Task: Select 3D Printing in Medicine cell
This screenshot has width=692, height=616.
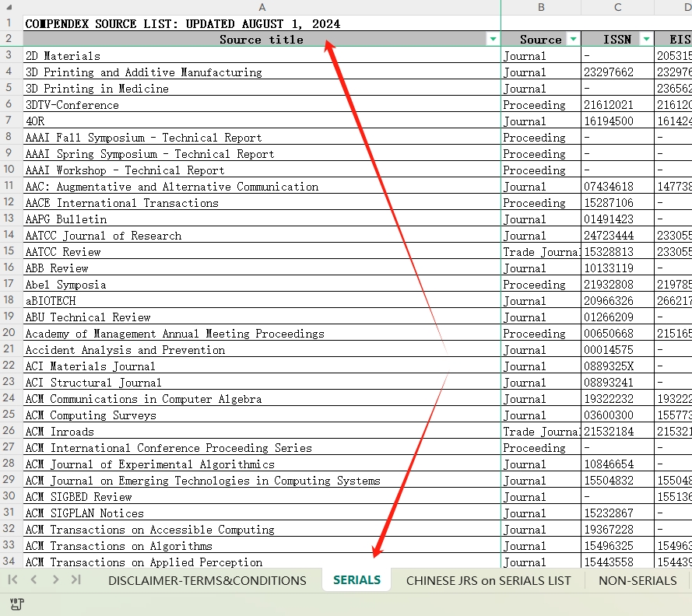Action: pos(262,88)
